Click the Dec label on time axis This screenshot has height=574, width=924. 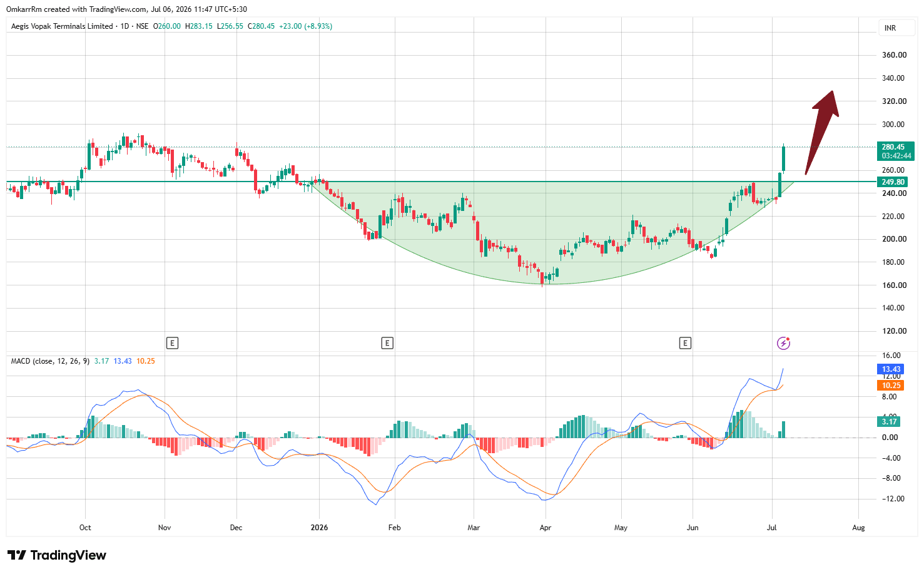coord(236,528)
